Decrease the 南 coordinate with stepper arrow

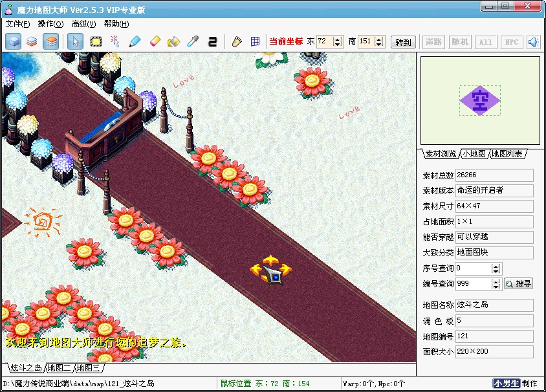click(x=380, y=45)
